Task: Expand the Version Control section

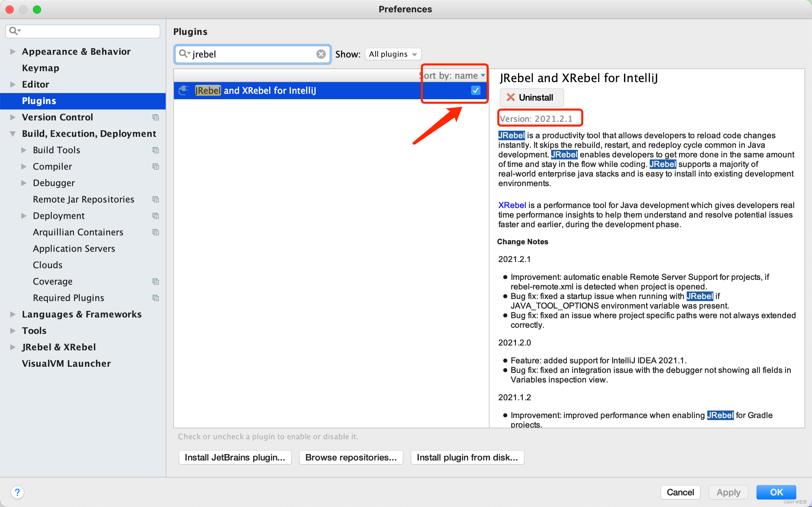Action: (13, 117)
